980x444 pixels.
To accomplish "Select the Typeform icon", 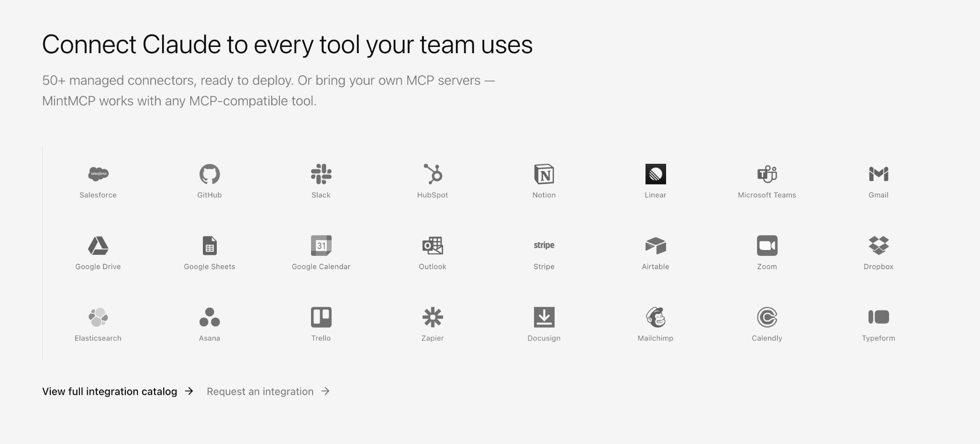I will tap(879, 317).
